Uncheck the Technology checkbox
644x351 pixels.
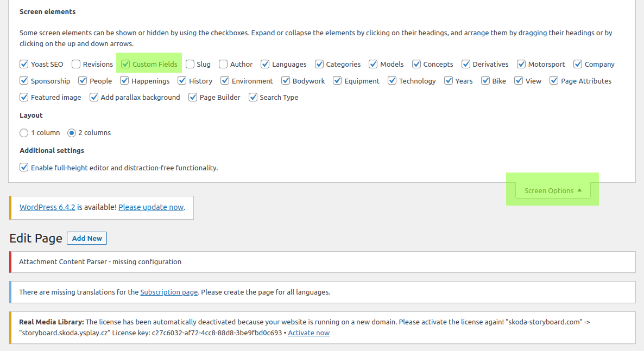[x=392, y=80]
